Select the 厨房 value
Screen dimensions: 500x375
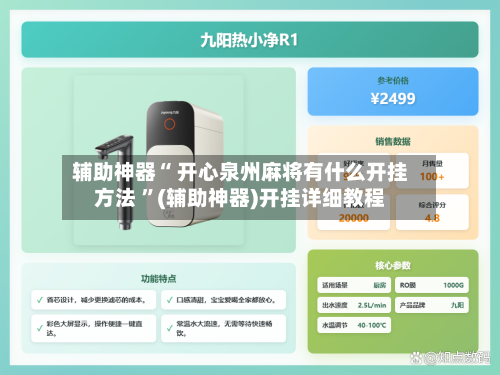click(x=380, y=285)
